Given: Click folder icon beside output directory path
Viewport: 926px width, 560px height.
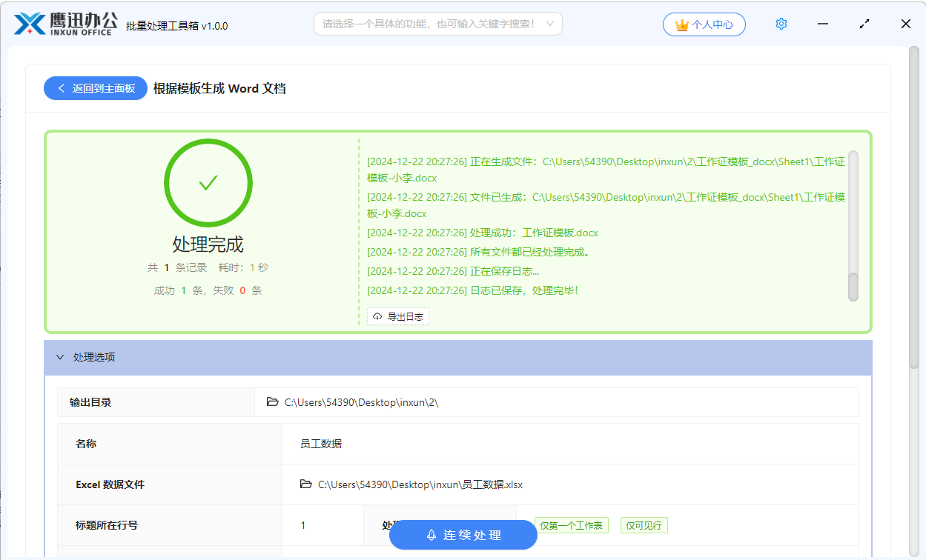Looking at the screenshot, I should pos(272,402).
